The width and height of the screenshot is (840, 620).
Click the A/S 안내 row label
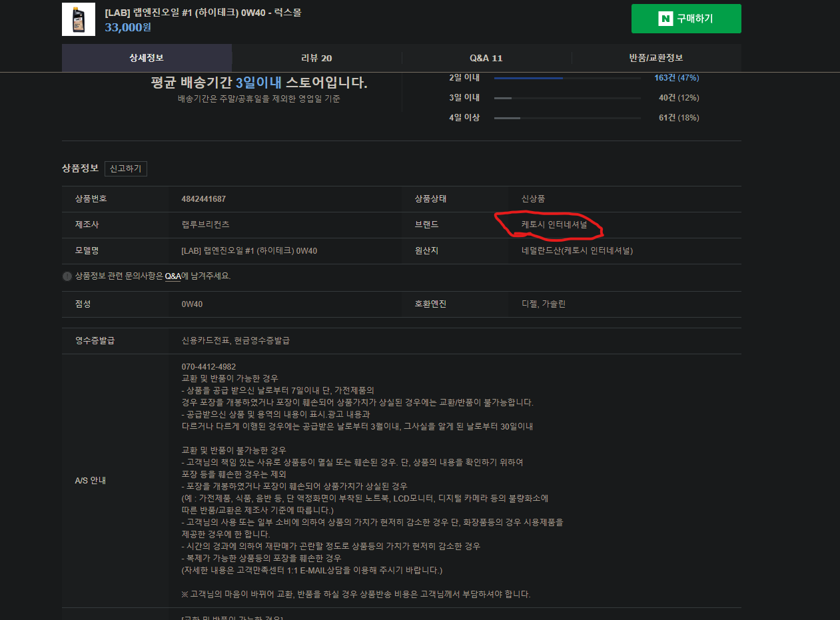tap(91, 481)
